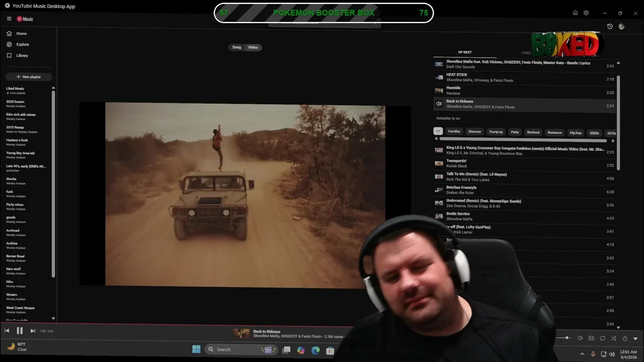Select the Romance filter chip
This screenshot has width=644, height=362.
coord(554,132)
